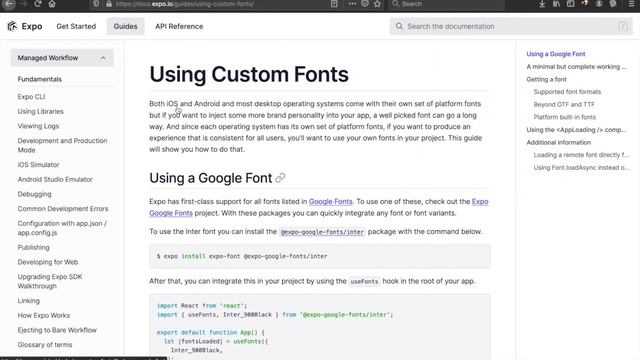Open the library icon in toolbar
Image resolution: width=640 pixels, height=360 pixels.
556,4
